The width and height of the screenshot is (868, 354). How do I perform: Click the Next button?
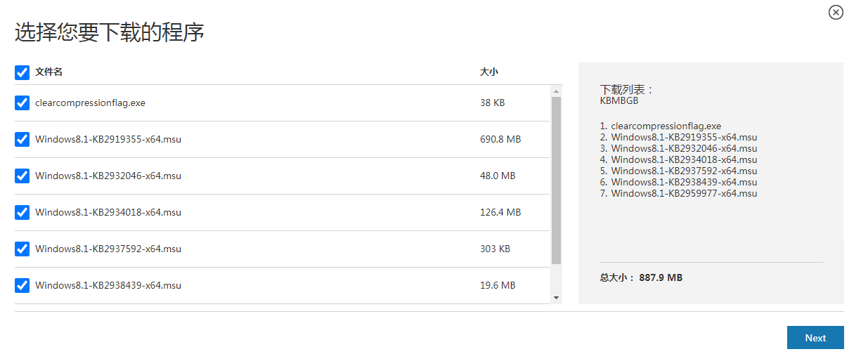815,338
